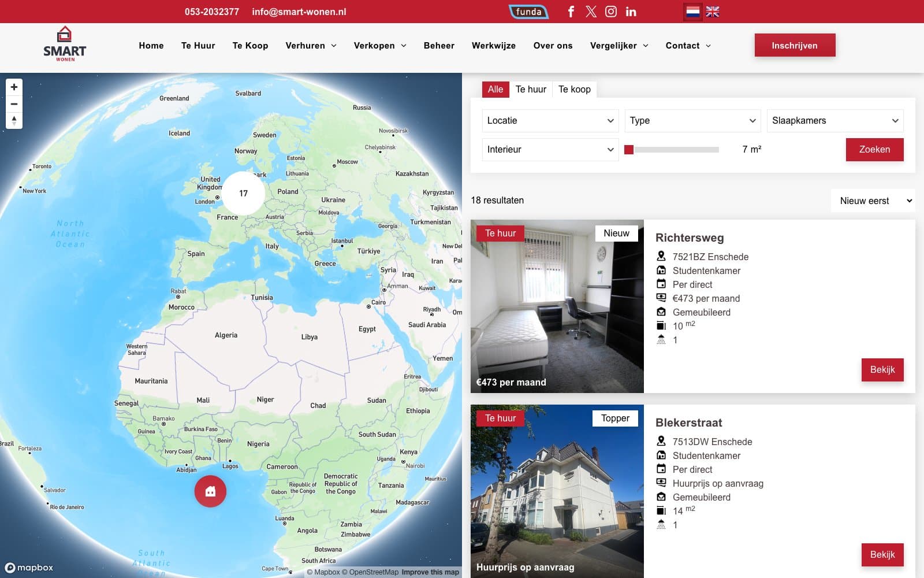
Task: Go to the Beheer page
Action: [439, 46]
